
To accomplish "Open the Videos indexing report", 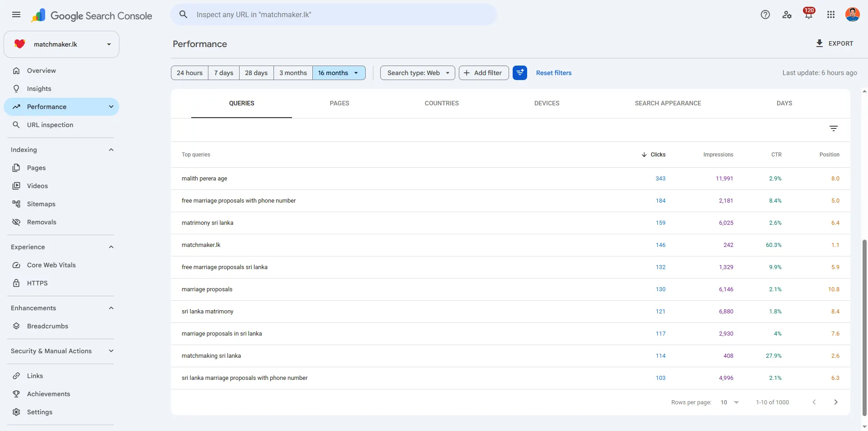I will tap(61, 186).
